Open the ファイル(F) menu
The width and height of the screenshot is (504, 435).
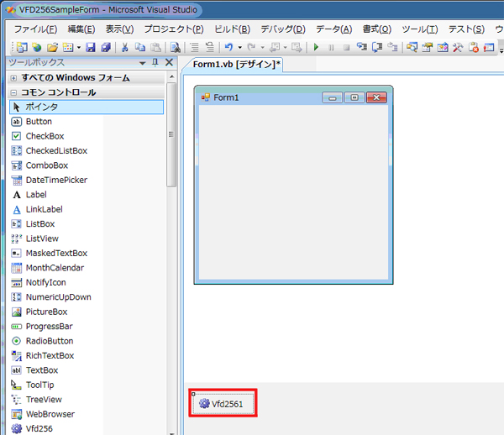pyautogui.click(x=35, y=29)
